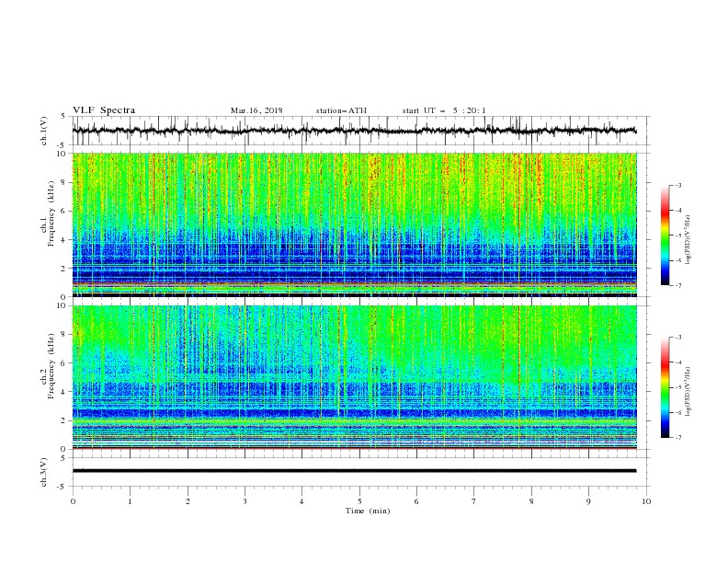
Task: Click the "7" tick on the Time axis
Action: pyautogui.click(x=474, y=501)
